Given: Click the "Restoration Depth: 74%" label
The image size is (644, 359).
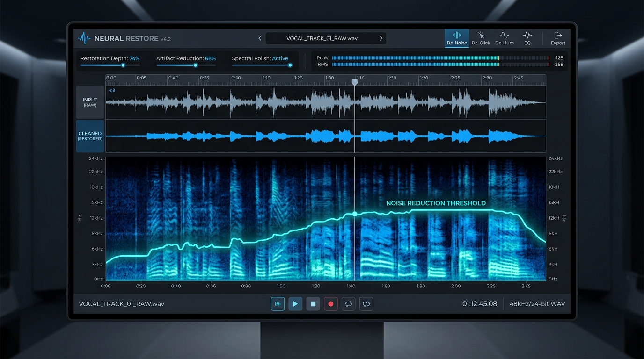Looking at the screenshot, I should tap(110, 58).
